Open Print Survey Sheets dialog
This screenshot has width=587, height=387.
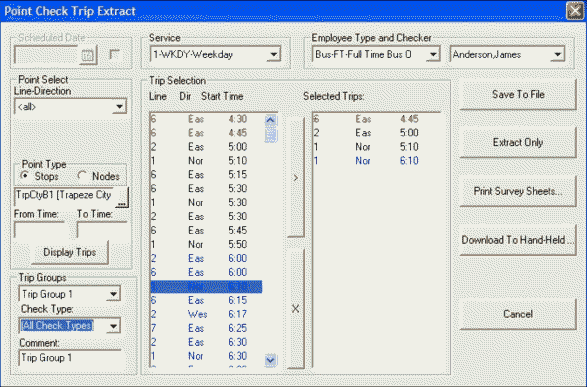[518, 191]
